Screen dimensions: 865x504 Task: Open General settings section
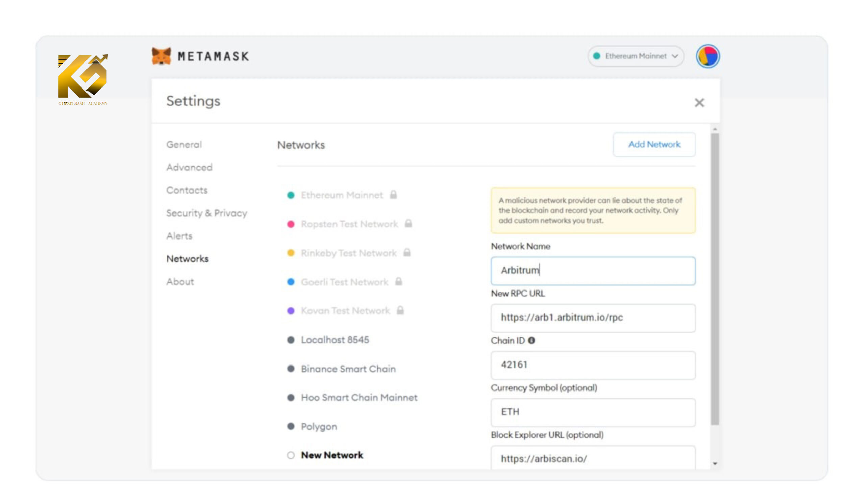coord(184,145)
